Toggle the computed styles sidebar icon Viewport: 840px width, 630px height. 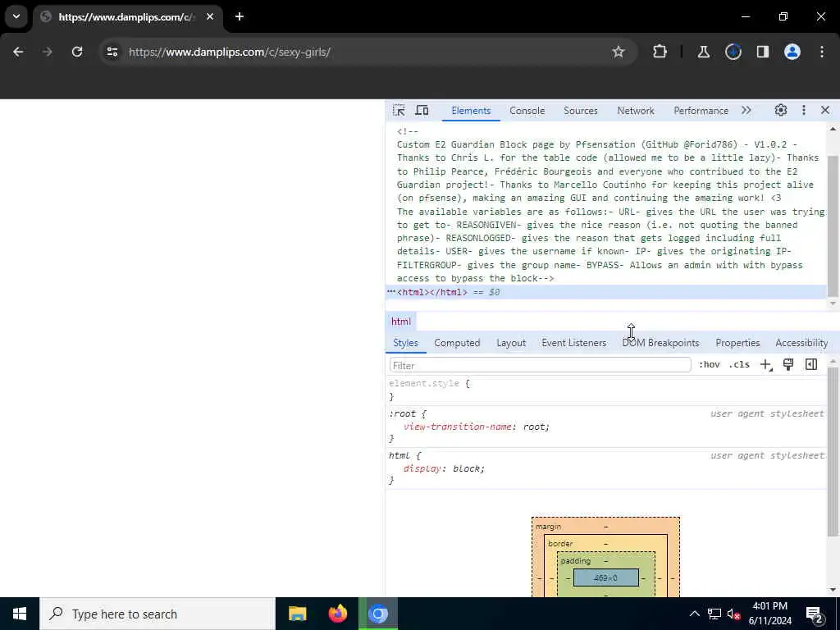click(811, 365)
